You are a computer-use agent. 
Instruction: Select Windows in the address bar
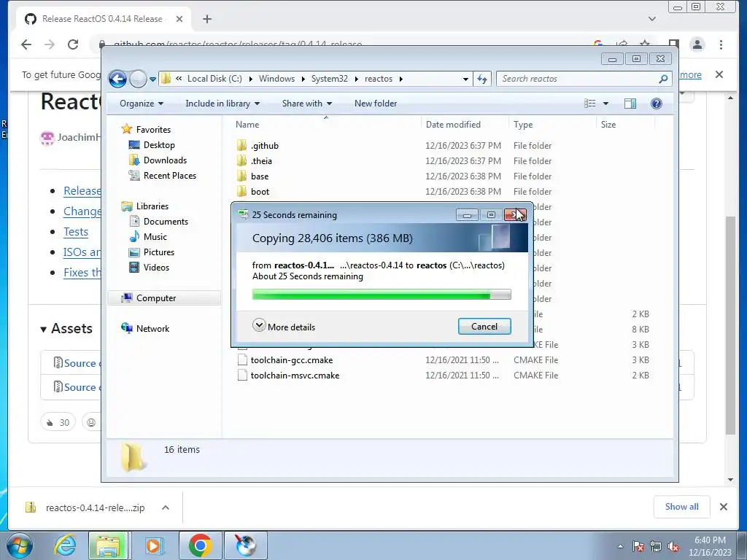click(276, 79)
